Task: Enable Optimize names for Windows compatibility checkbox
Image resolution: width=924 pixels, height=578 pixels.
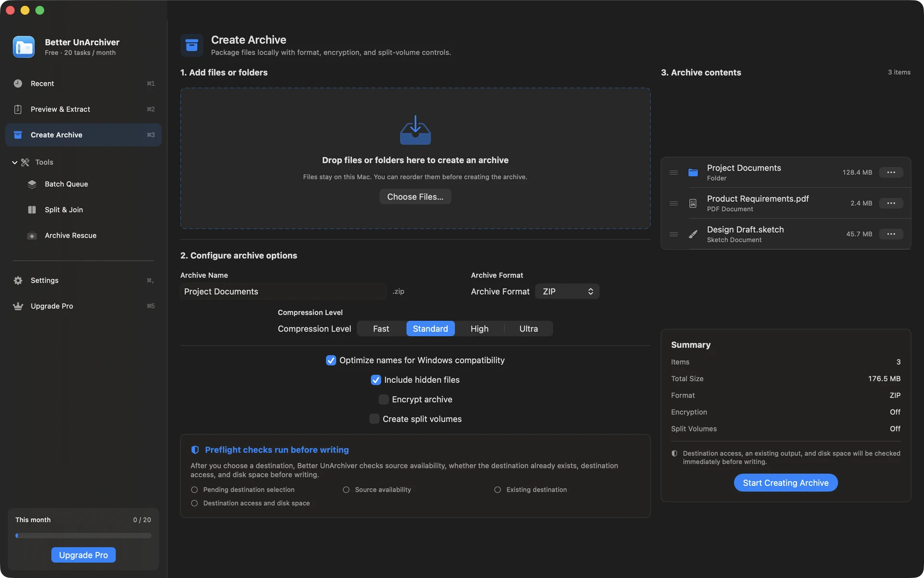Action: 331,360
